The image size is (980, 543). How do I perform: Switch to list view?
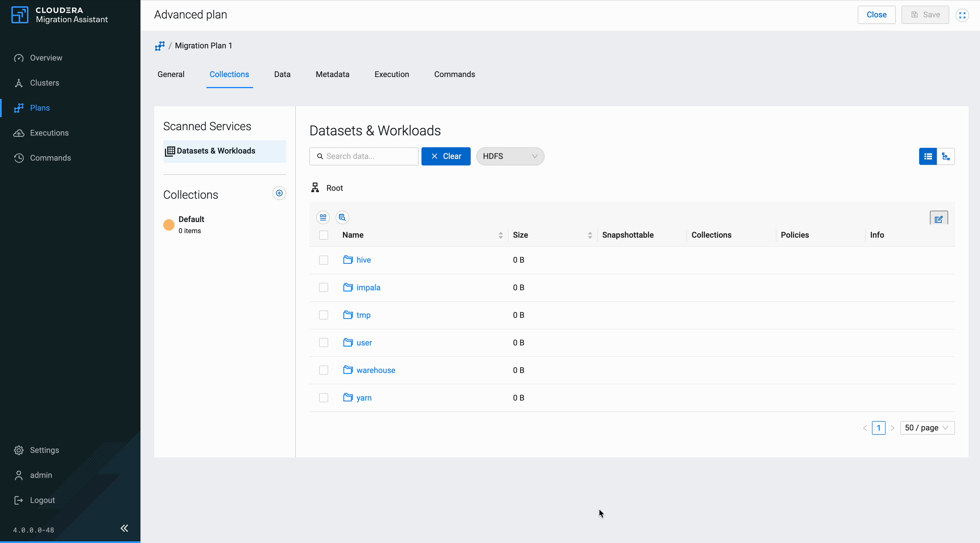(928, 156)
